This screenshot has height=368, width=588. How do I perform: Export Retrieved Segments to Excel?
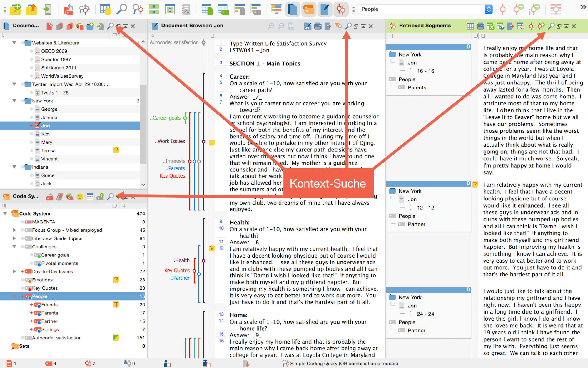491,26
